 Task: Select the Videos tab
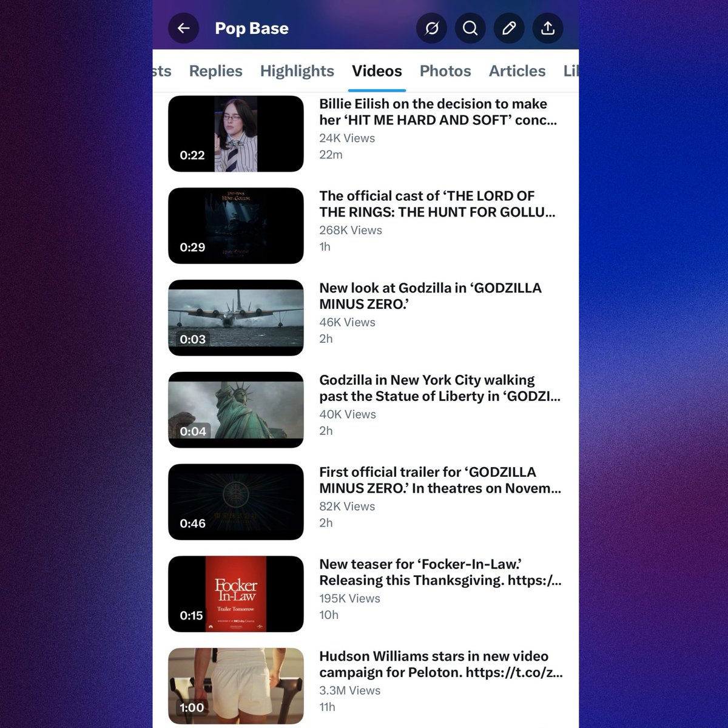click(377, 71)
